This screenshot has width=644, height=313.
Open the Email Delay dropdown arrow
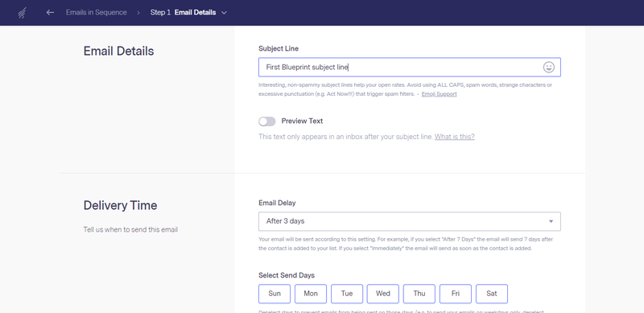551,221
